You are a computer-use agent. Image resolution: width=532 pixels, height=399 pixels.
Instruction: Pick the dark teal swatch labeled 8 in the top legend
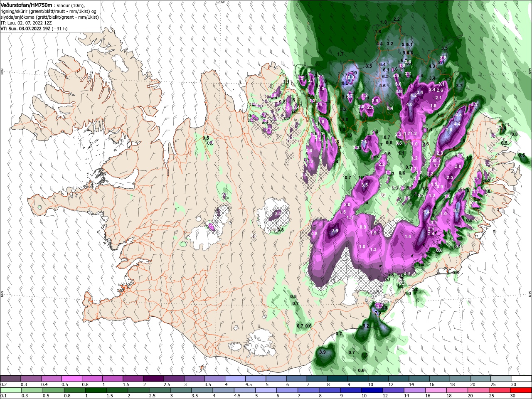337,379
